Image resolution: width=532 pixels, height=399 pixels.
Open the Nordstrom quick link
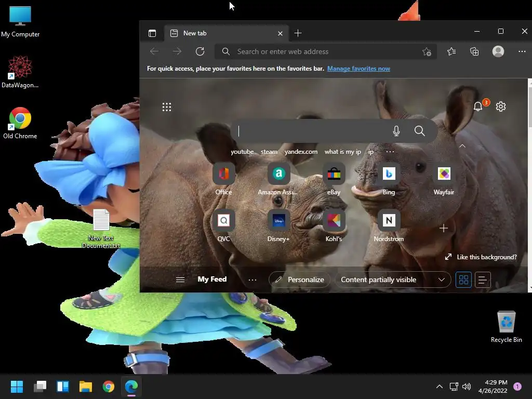coord(389,226)
